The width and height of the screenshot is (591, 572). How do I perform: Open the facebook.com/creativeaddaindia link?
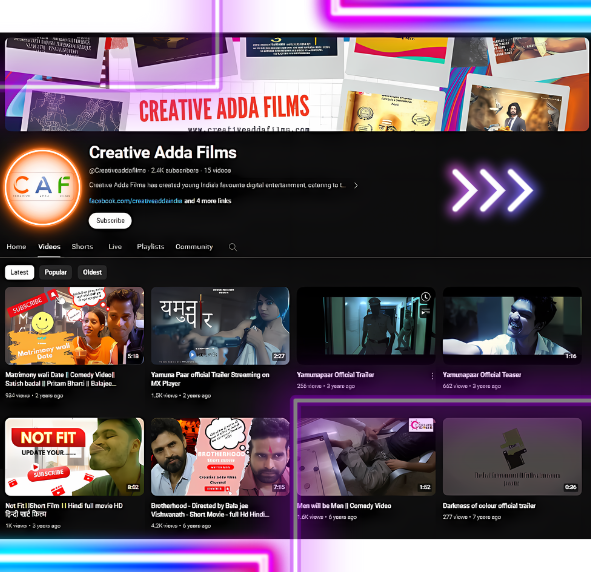(136, 201)
